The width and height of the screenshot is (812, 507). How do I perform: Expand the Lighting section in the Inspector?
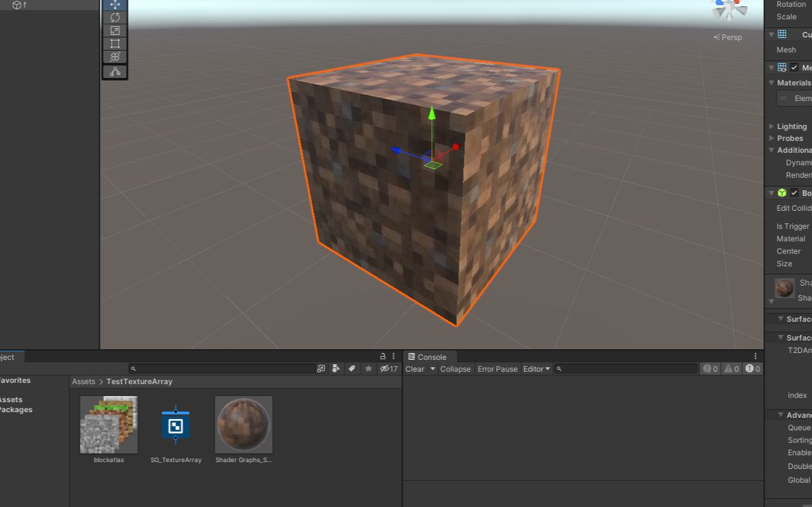pyautogui.click(x=772, y=126)
